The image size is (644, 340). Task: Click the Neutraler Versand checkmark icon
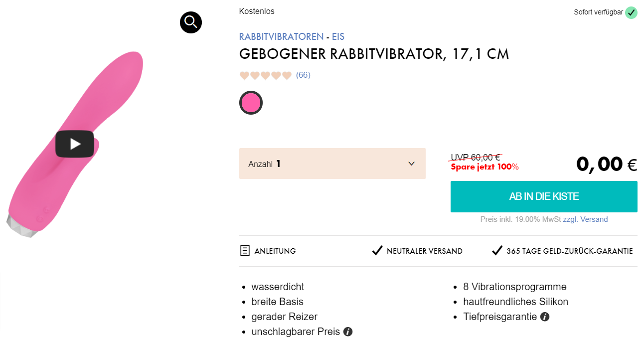(377, 251)
